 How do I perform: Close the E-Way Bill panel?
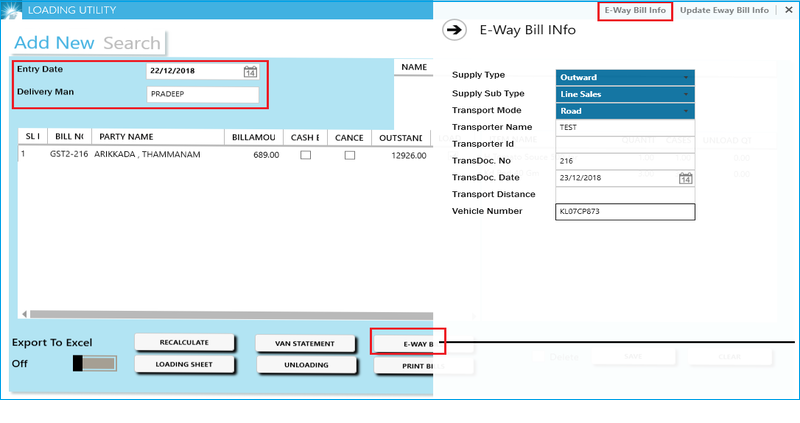click(x=789, y=10)
